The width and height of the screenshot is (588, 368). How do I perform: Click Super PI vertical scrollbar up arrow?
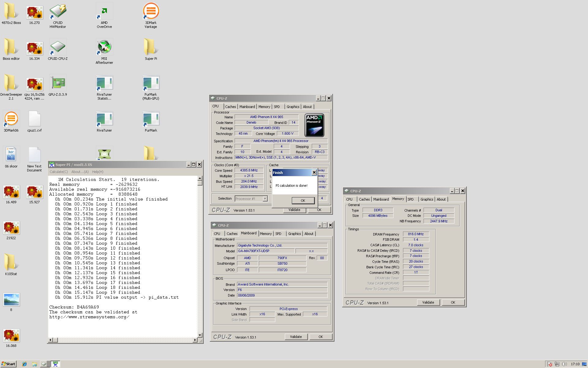point(200,178)
